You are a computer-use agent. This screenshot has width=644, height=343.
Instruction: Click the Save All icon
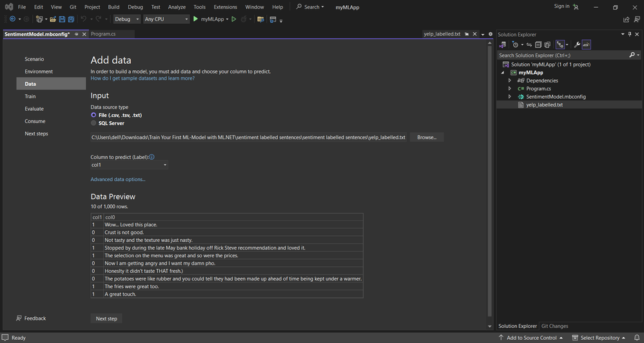pyautogui.click(x=71, y=19)
